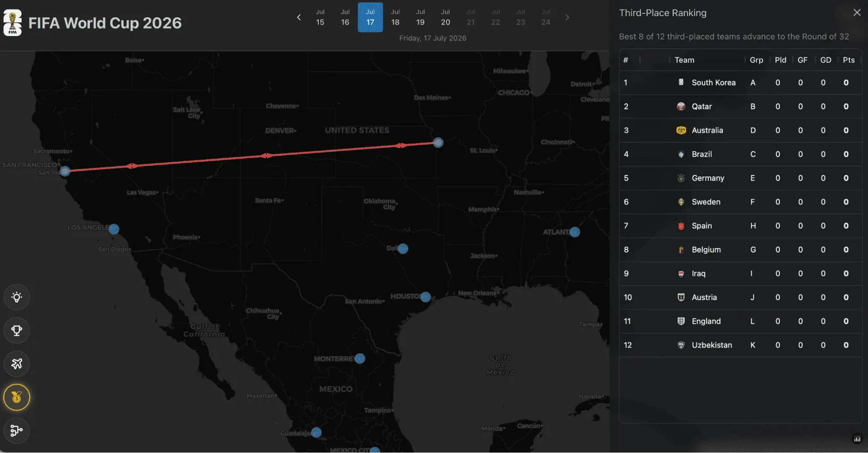Screen dimensions: 868x453
Task: Click the Australia team crest
Action: click(x=681, y=130)
